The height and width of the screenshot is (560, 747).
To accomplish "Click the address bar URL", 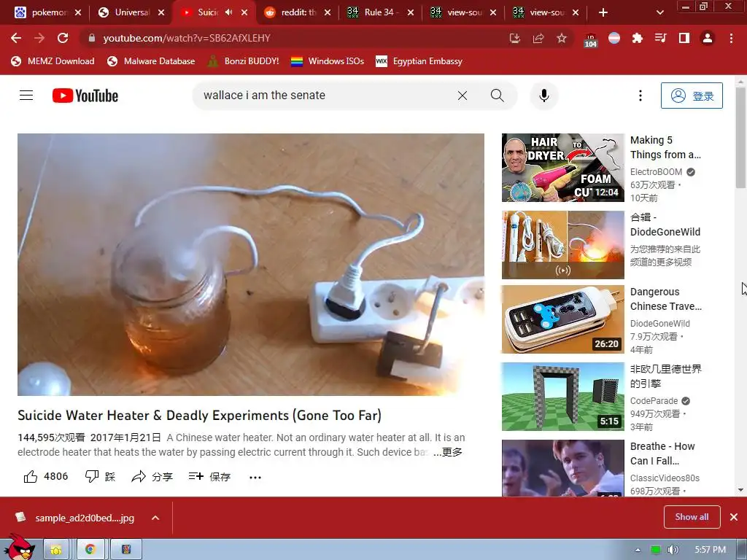I will pyautogui.click(x=187, y=38).
